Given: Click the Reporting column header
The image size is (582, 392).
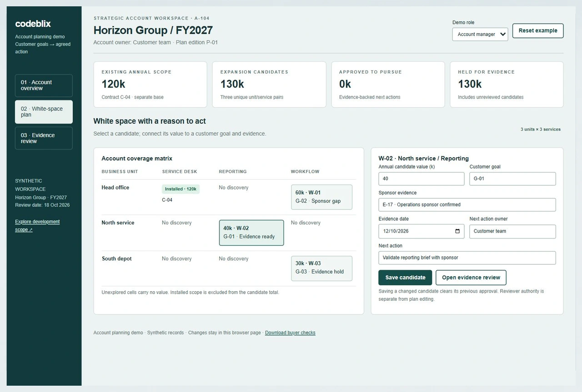Looking at the screenshot, I should [x=233, y=172].
